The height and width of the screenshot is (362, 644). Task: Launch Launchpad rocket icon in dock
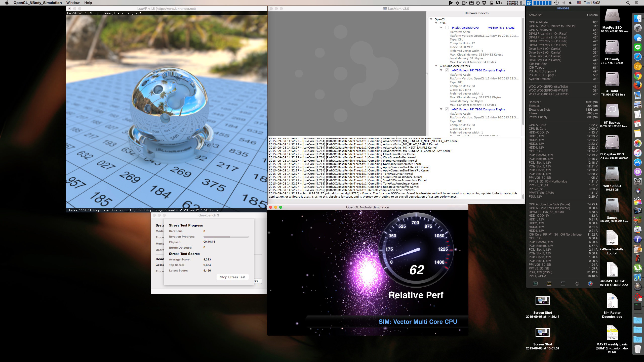pyautogui.click(x=638, y=28)
